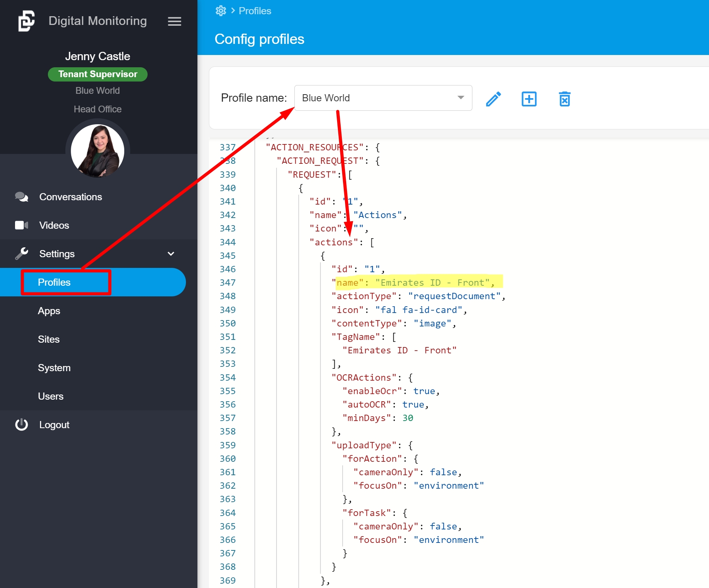
Task: Select Profiles in the sidebar
Action: point(54,282)
